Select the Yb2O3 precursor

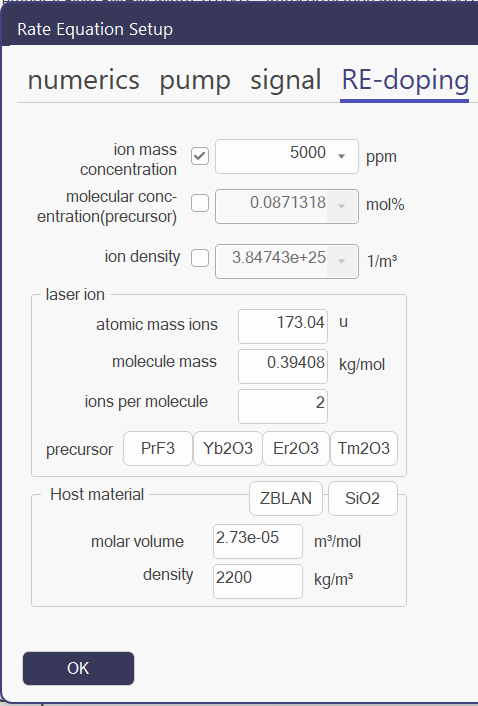[x=228, y=448]
